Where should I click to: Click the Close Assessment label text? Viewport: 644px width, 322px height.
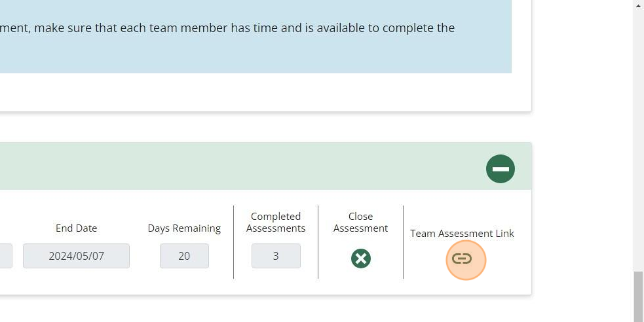coord(360,222)
